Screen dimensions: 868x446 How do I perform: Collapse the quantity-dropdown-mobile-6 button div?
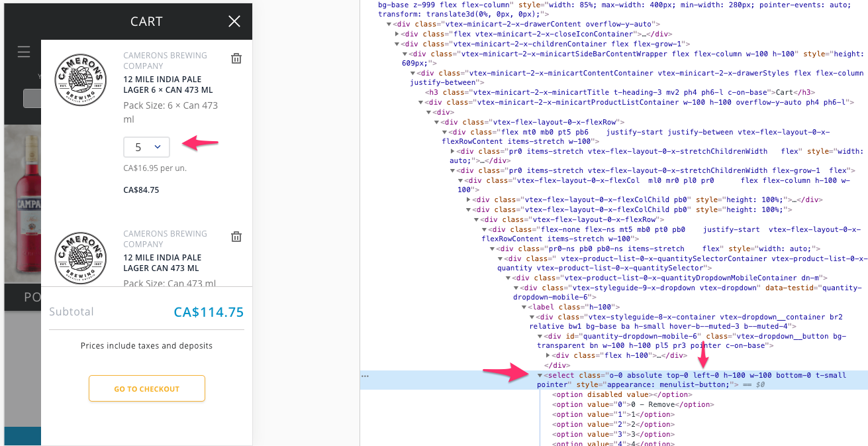(x=540, y=337)
